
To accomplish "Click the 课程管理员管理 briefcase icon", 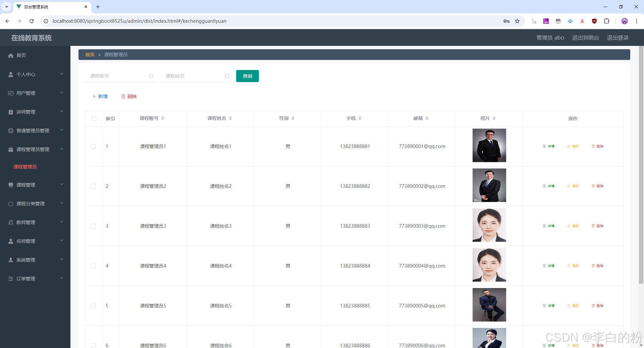I will click(x=11, y=149).
